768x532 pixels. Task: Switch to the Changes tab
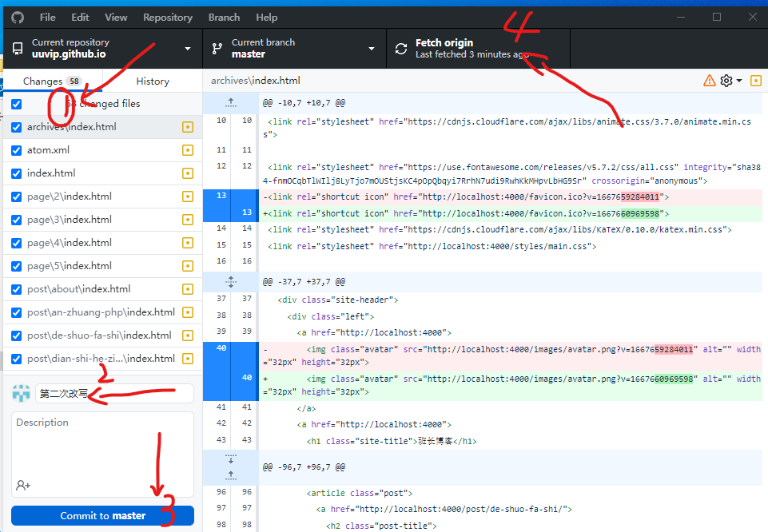pyautogui.click(x=53, y=81)
